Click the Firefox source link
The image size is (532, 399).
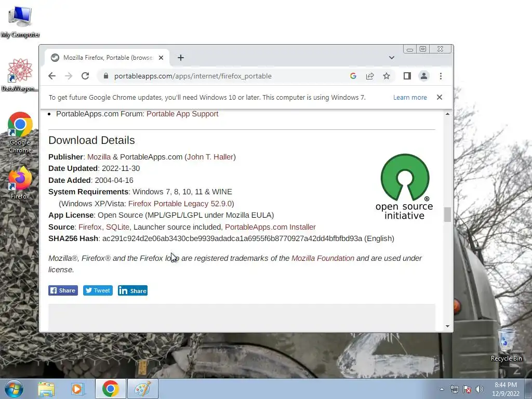[90, 227]
